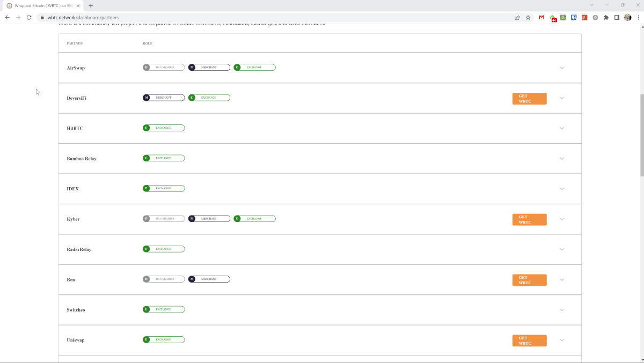Click Get WBTC button for Uniswap

[530, 340]
